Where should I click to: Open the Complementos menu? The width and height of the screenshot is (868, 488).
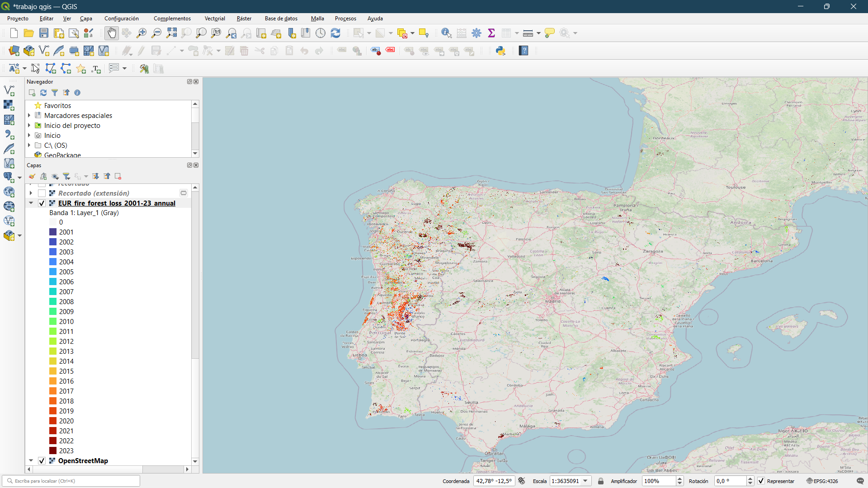172,19
